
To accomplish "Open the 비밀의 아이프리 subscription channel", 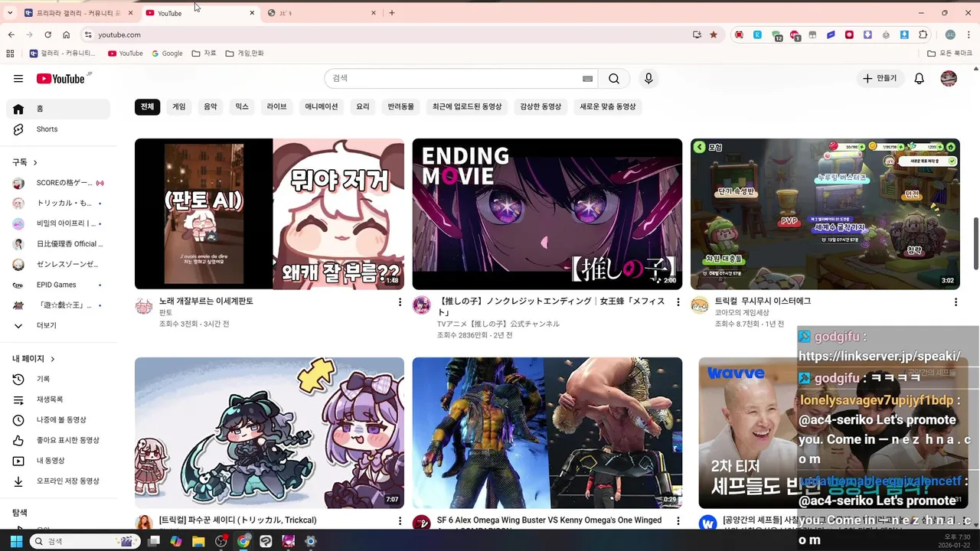I will click(x=58, y=223).
